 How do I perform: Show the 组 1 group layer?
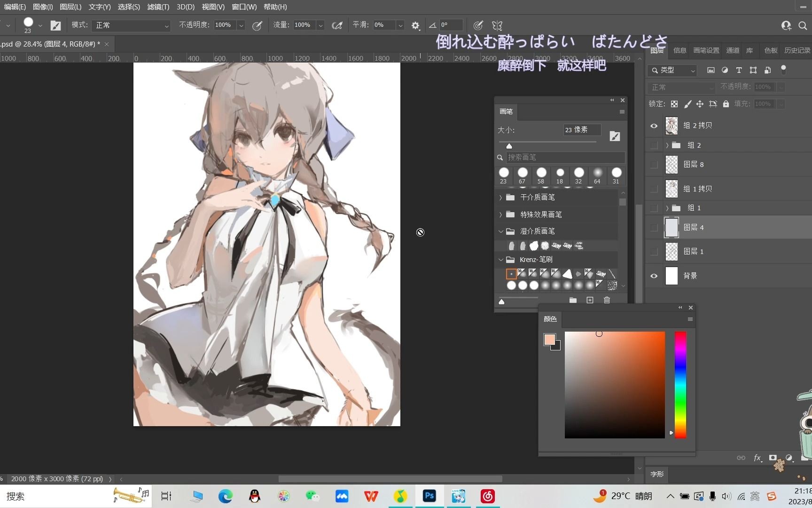(x=654, y=208)
